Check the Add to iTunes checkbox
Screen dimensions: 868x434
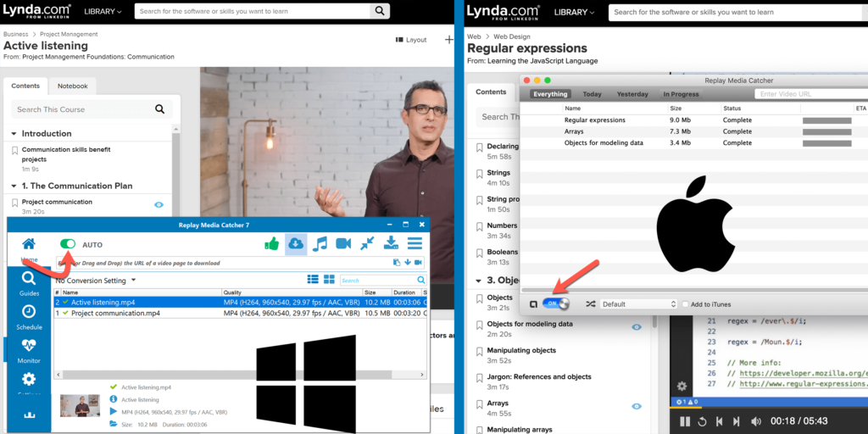(x=685, y=304)
